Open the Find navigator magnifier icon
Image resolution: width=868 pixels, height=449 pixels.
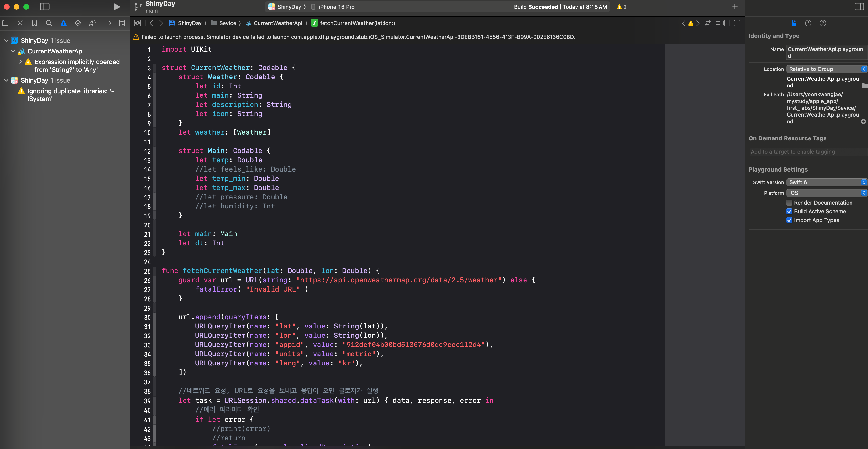click(x=49, y=23)
